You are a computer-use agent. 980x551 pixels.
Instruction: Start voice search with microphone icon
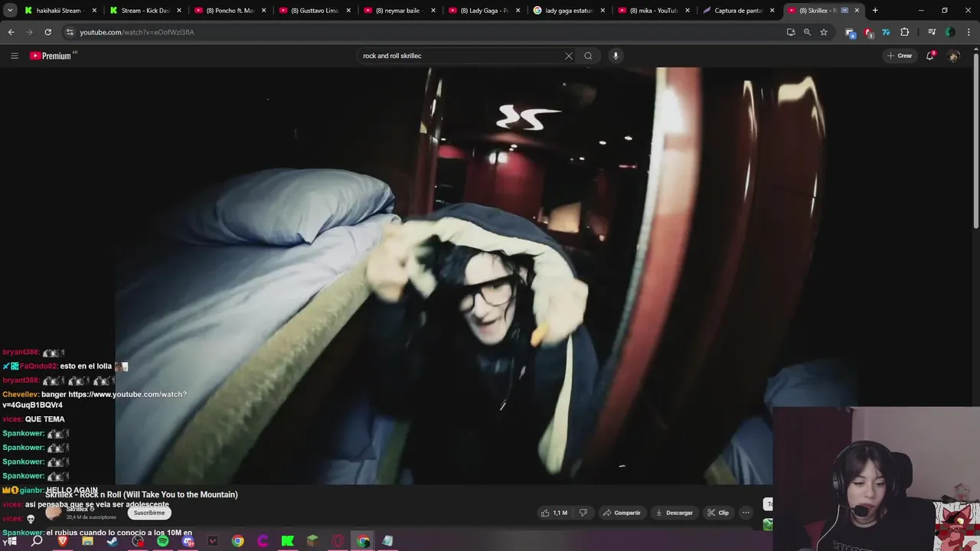click(x=616, y=56)
